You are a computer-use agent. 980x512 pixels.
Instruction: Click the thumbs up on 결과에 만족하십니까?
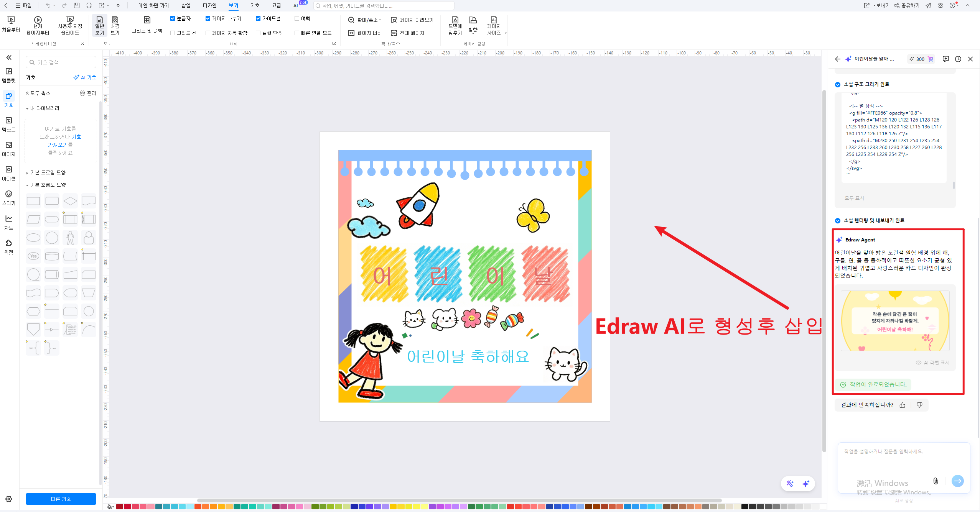pos(902,405)
